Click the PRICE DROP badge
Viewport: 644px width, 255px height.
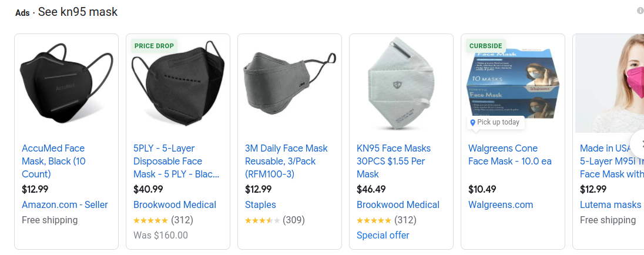(x=154, y=46)
